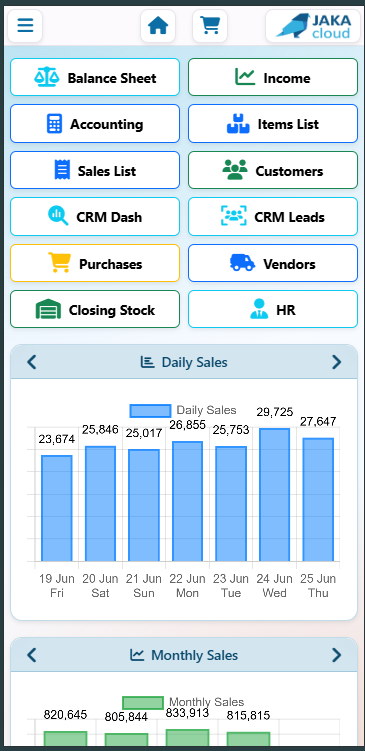Click the line chart icon beside Monthly Sales

coord(137,655)
